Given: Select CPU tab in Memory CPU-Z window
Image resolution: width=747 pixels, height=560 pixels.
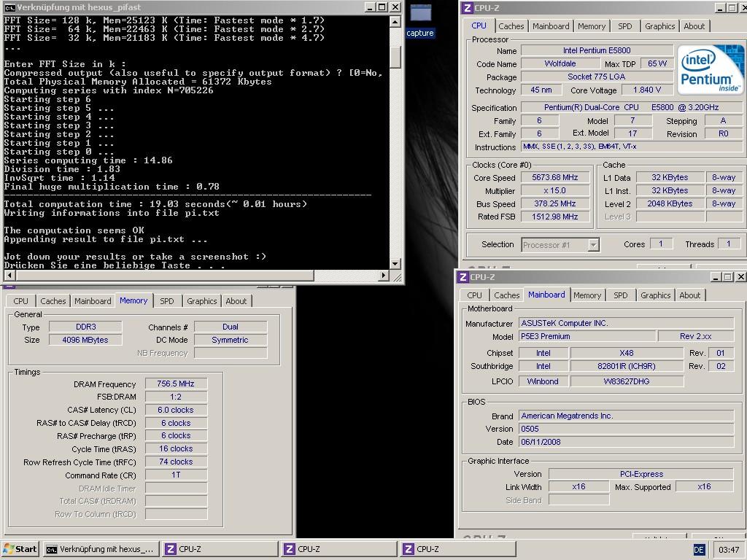Looking at the screenshot, I should click(20, 301).
